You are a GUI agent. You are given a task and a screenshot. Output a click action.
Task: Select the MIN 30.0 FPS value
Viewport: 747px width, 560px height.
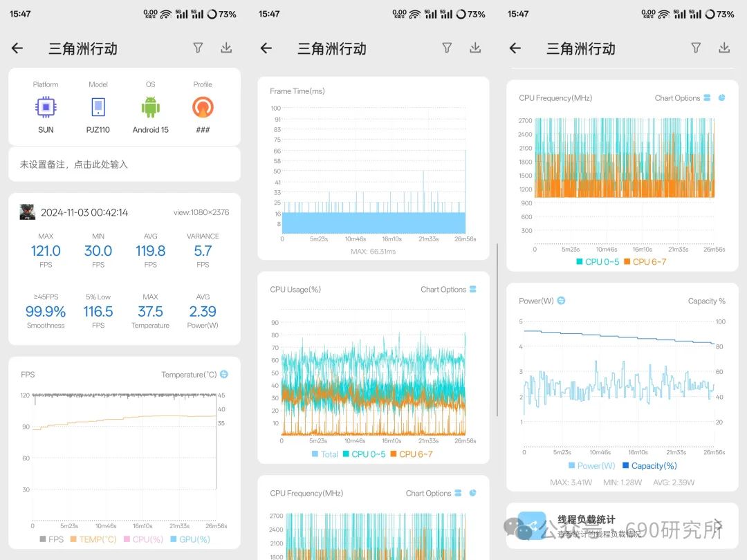click(x=98, y=250)
